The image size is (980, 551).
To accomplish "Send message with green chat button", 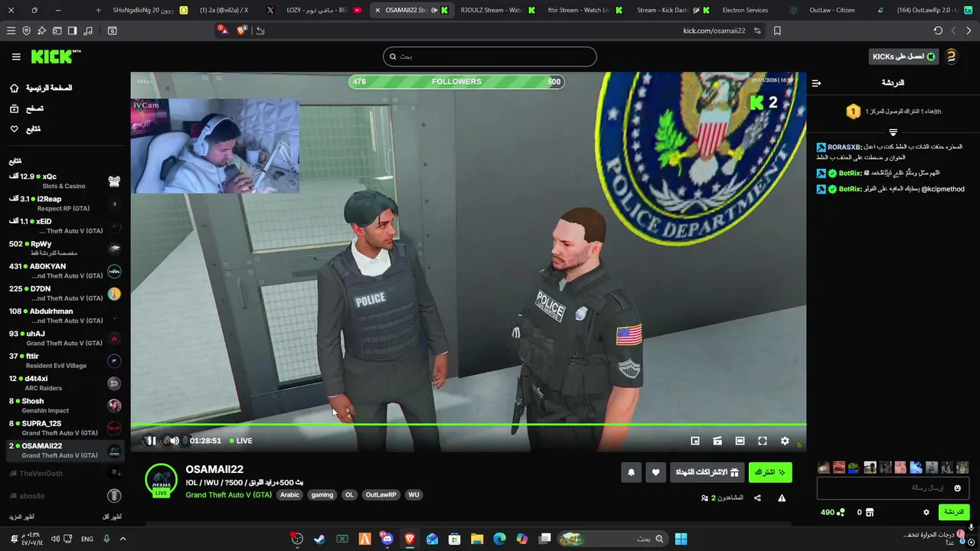I will click(x=953, y=512).
